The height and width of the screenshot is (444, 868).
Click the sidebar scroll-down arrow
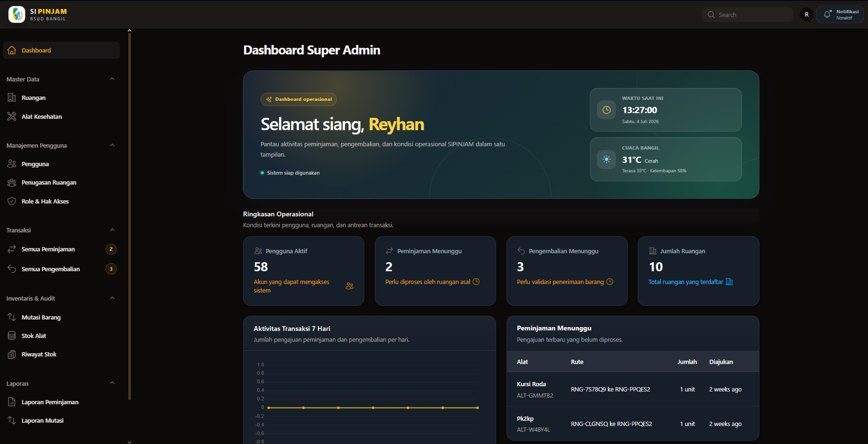coord(129,442)
